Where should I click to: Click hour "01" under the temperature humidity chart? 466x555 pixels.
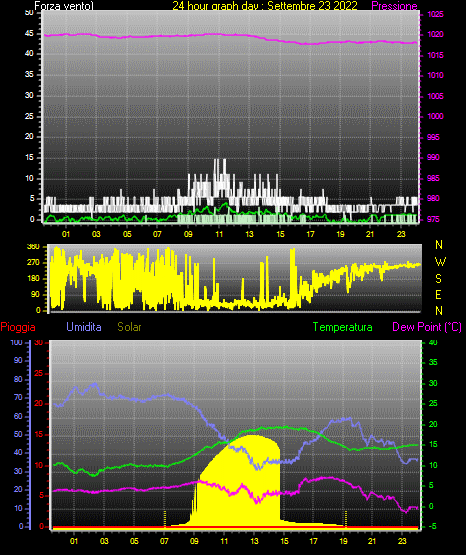[74, 541]
